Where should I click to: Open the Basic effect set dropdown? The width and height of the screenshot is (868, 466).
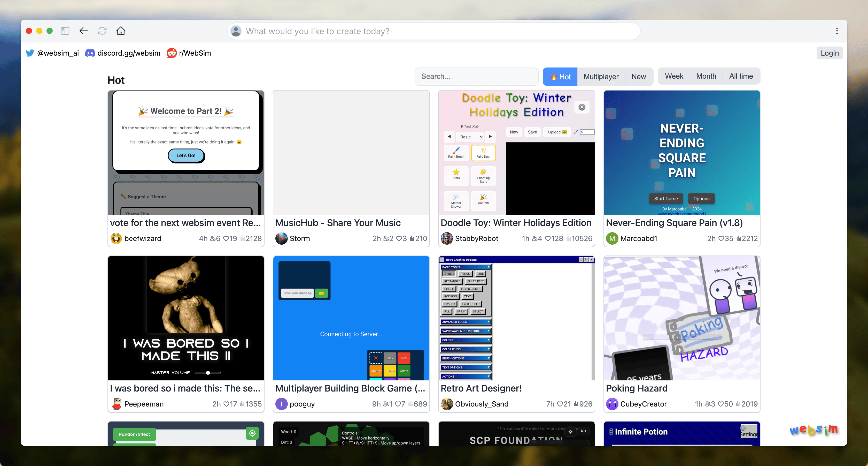click(x=471, y=137)
